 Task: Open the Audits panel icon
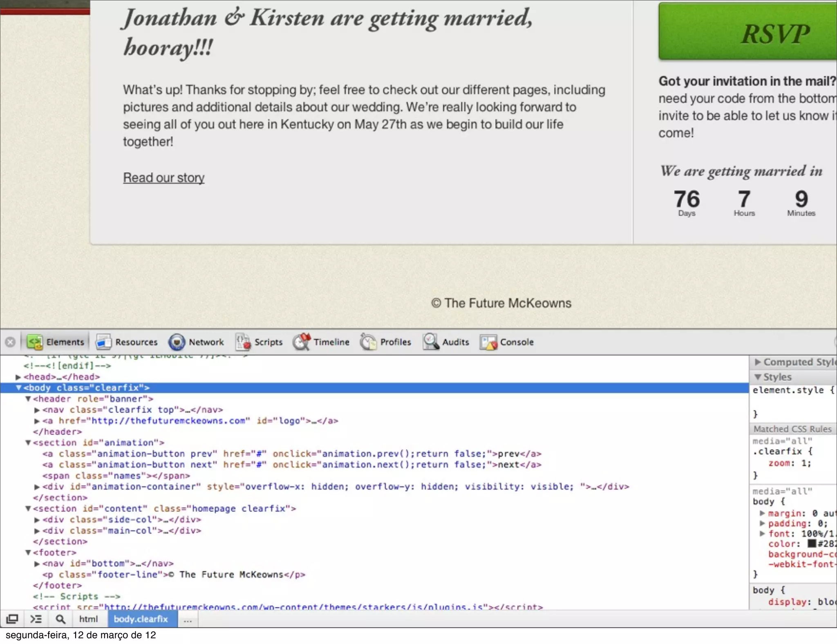431,342
